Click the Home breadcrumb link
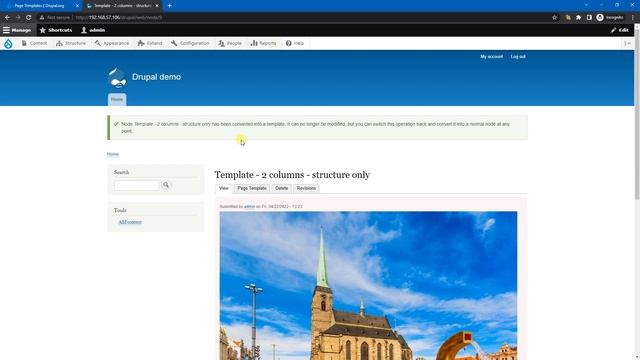Image resolution: width=640 pixels, height=360 pixels. (x=113, y=154)
